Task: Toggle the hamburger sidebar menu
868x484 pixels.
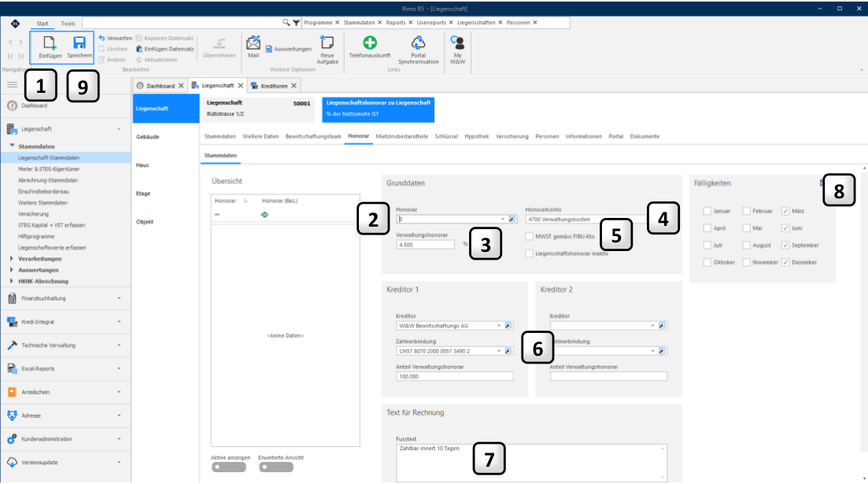Action: (12, 85)
